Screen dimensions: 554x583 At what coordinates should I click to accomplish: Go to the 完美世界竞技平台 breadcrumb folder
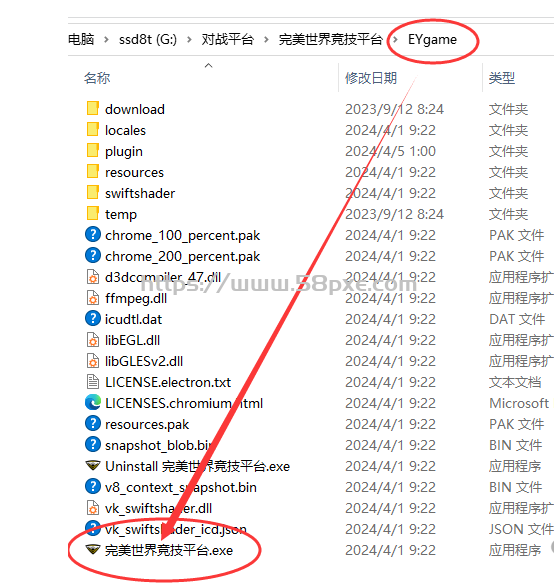pyautogui.click(x=331, y=39)
